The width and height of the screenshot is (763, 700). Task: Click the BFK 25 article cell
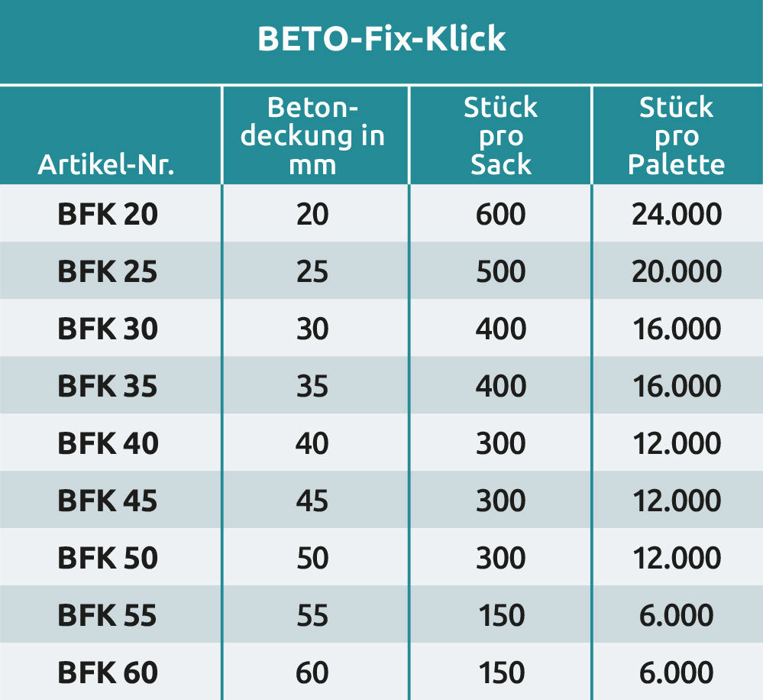[x=108, y=272]
